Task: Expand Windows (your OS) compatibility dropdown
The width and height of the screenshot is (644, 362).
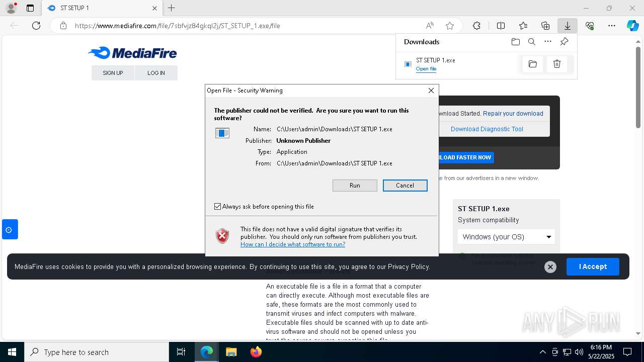Action: tap(506, 237)
